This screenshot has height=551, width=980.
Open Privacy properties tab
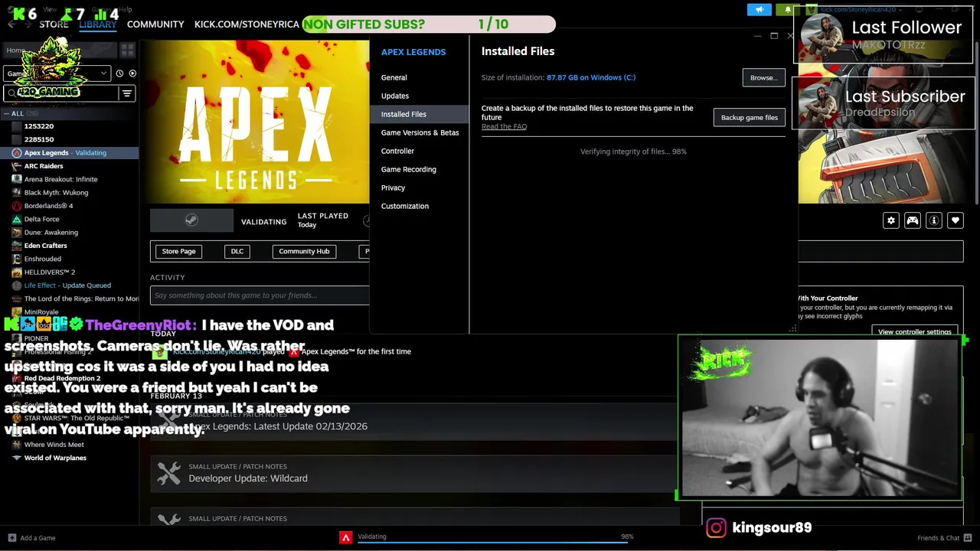[x=393, y=187]
